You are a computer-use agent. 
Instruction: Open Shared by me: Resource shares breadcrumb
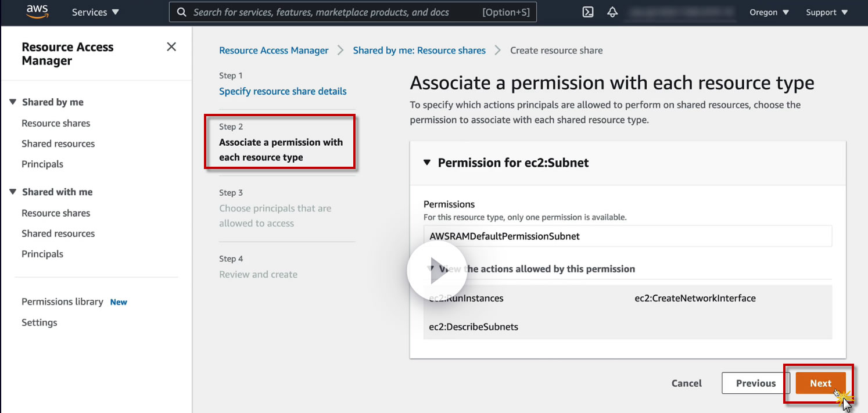click(x=419, y=51)
